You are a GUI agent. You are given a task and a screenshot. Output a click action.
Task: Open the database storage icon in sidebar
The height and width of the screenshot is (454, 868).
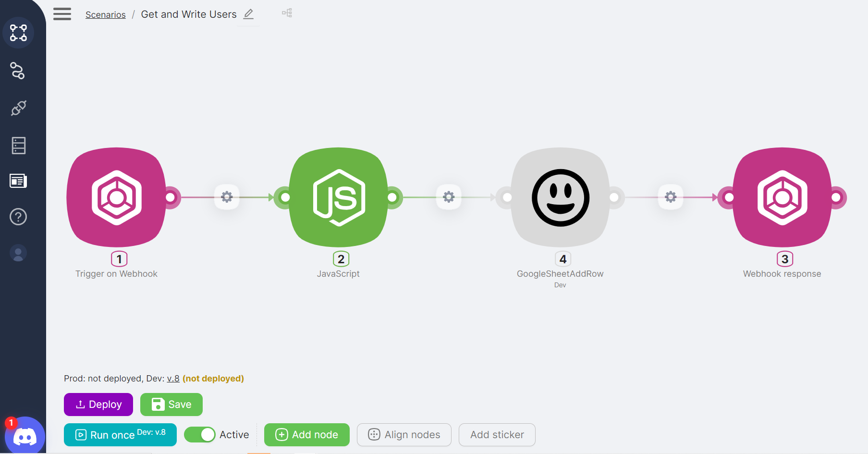(18, 145)
